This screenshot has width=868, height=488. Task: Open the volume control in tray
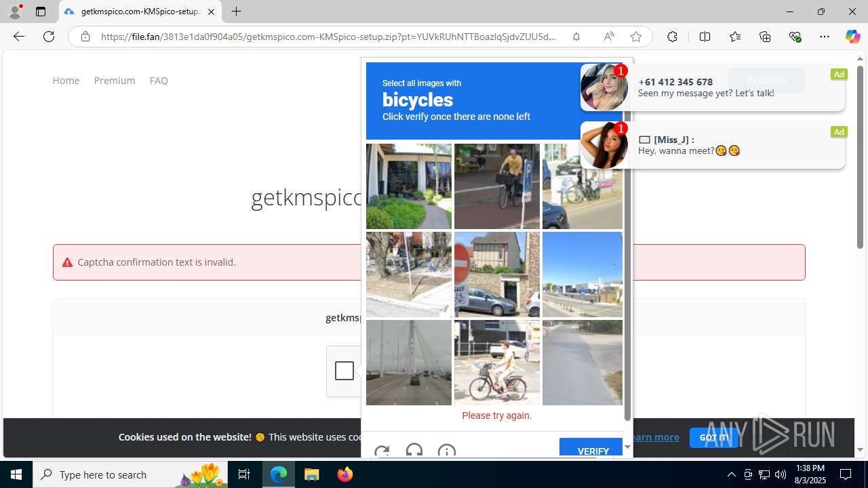click(781, 474)
